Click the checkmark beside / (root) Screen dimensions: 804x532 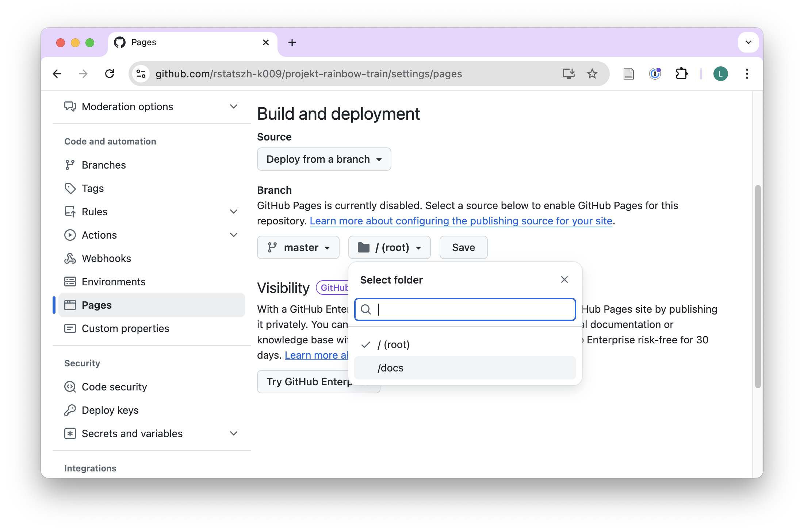[x=366, y=344]
